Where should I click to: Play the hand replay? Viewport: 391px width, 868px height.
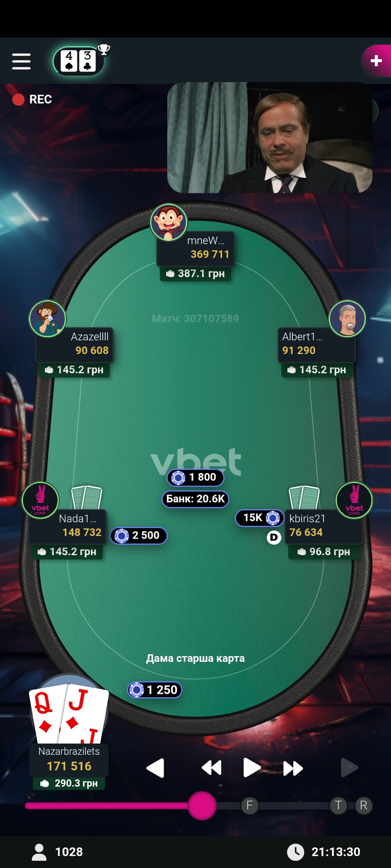tap(252, 768)
